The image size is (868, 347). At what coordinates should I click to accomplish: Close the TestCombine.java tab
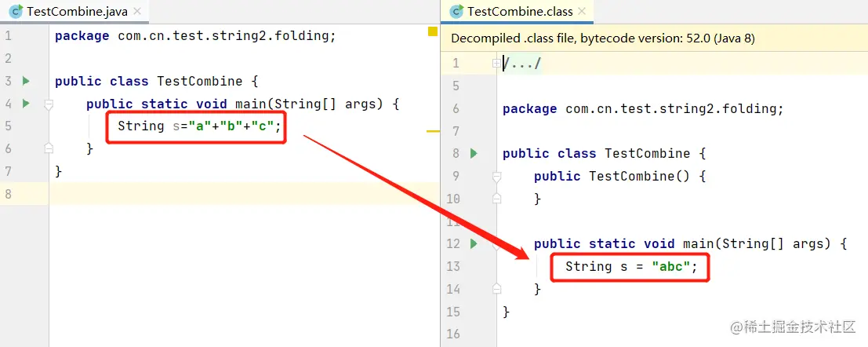(137, 11)
